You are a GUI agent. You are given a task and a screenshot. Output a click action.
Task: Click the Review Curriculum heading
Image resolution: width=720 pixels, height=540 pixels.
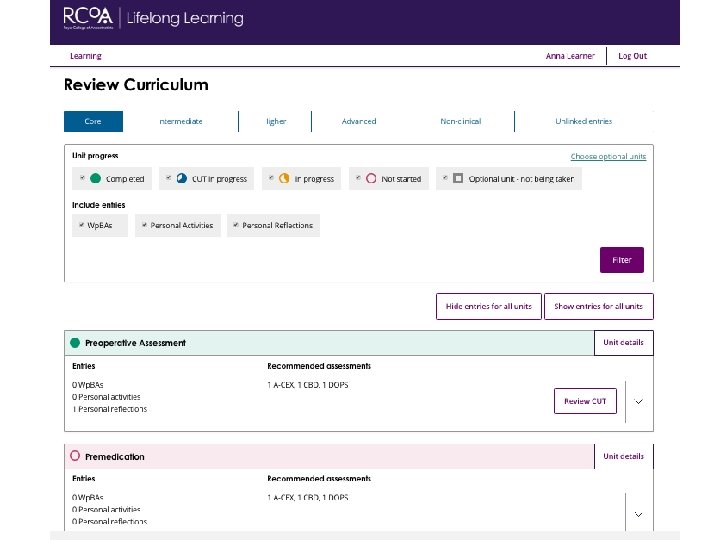[x=136, y=84]
